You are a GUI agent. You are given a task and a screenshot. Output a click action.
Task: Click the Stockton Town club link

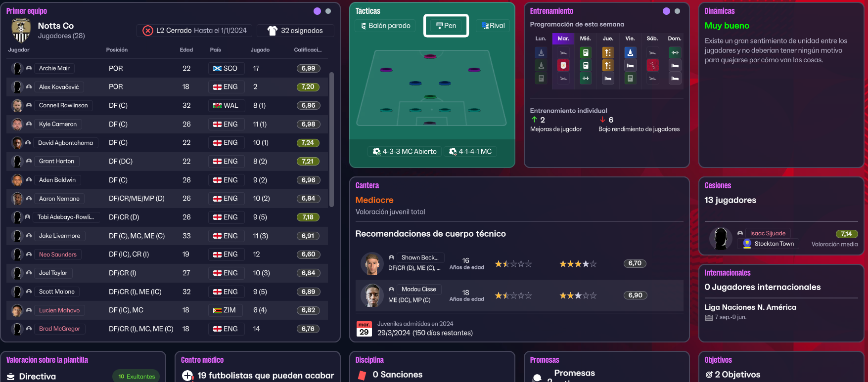[774, 244]
